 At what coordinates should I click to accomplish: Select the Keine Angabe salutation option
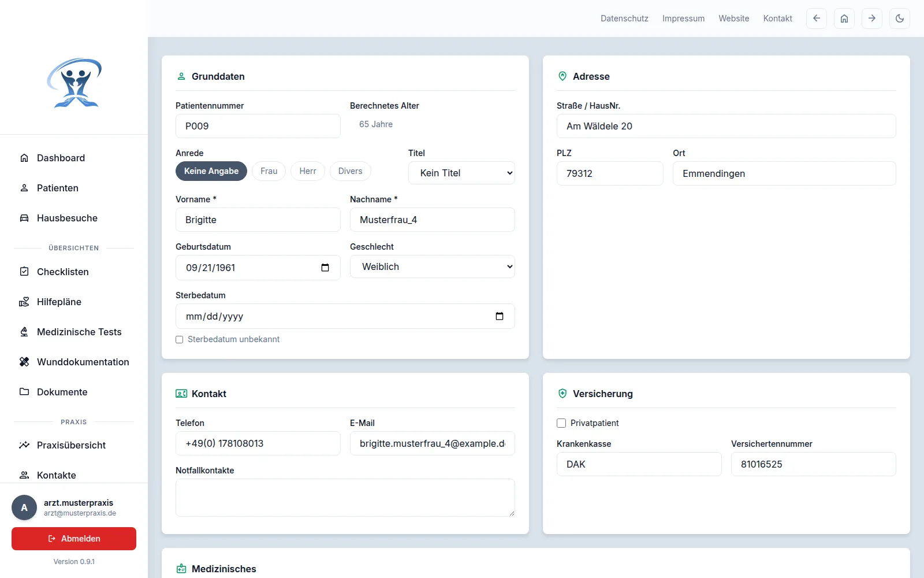(211, 171)
